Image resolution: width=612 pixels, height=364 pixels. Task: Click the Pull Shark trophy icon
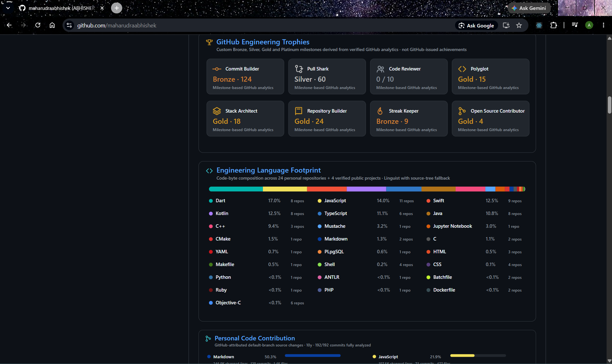click(299, 69)
